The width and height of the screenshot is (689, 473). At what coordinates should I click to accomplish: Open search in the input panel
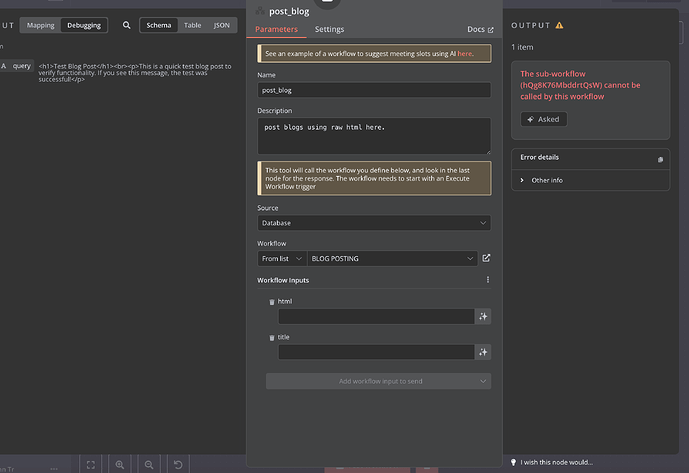(127, 25)
